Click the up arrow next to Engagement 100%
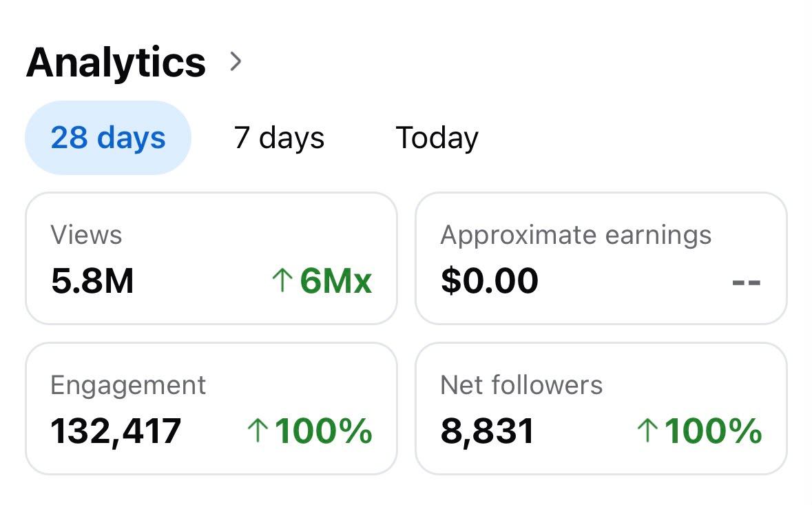Screen dimensions: 812x505 (x=258, y=431)
